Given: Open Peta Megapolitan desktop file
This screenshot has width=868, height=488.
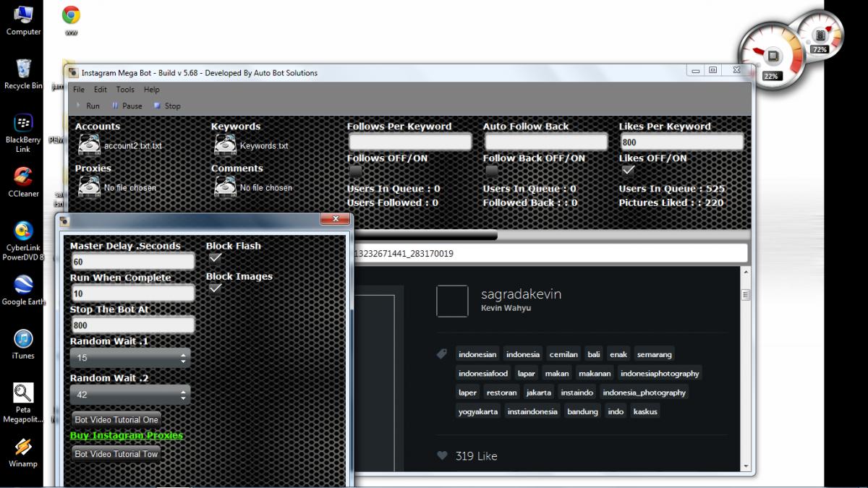Looking at the screenshot, I should [x=23, y=403].
